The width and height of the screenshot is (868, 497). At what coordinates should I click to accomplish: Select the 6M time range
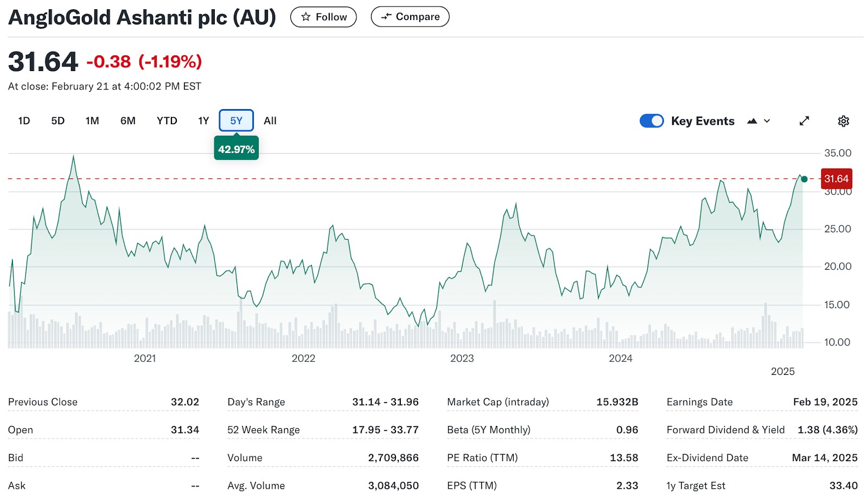(x=128, y=120)
